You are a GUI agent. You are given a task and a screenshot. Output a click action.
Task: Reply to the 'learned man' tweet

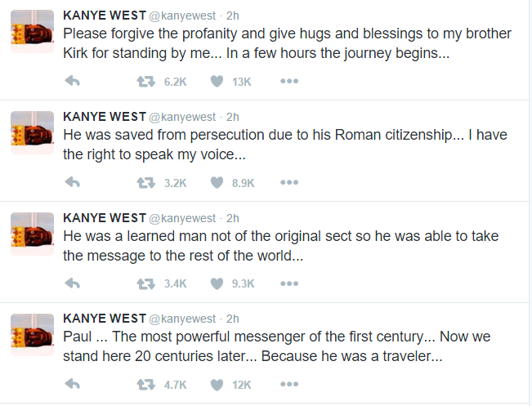[72, 283]
